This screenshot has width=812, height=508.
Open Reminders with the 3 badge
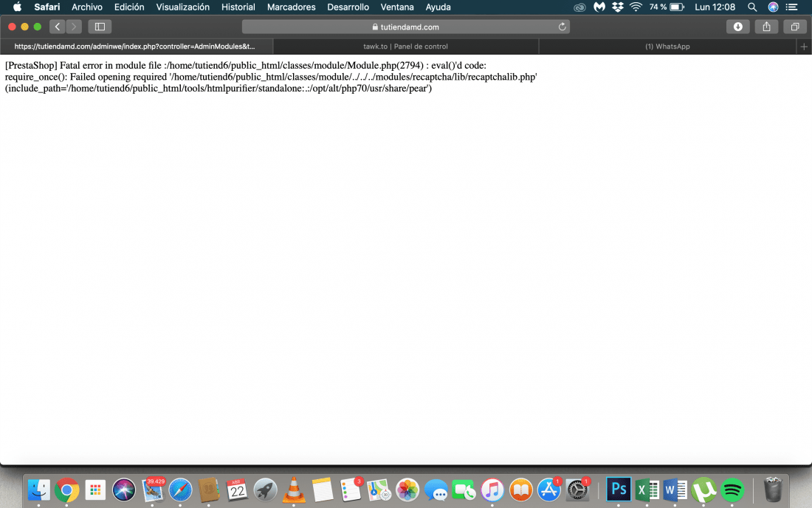click(x=351, y=490)
